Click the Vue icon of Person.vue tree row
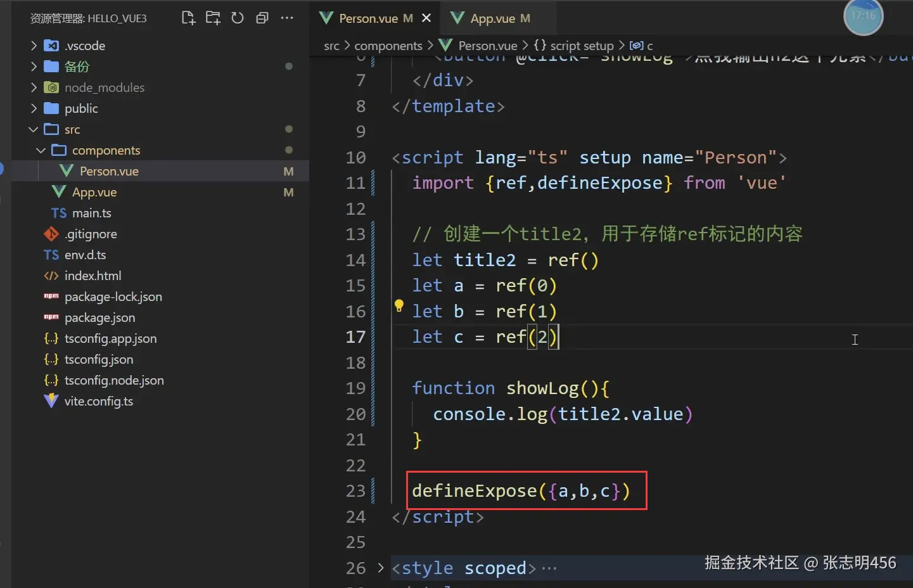913x588 pixels. [67, 171]
